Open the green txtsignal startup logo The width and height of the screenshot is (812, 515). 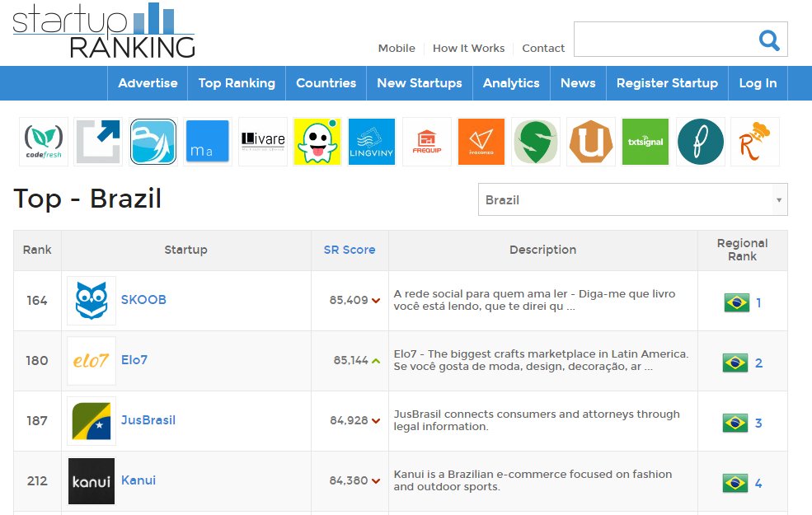point(645,141)
